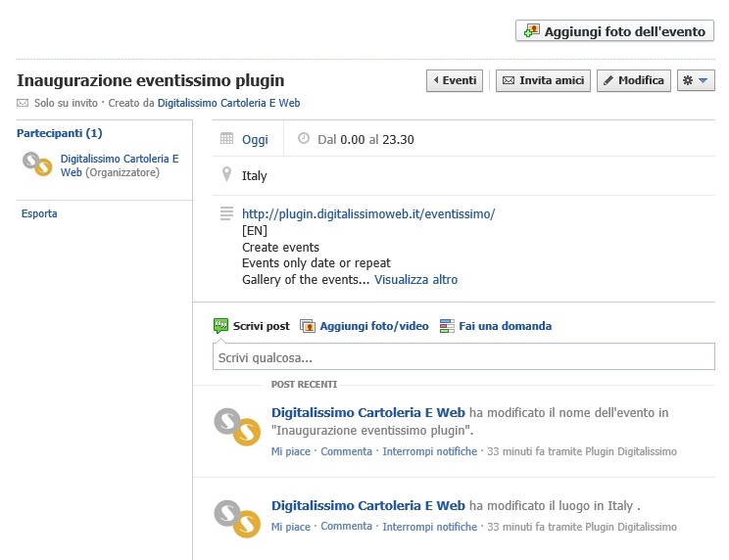Expand description with Visualizza altro

tap(416, 280)
